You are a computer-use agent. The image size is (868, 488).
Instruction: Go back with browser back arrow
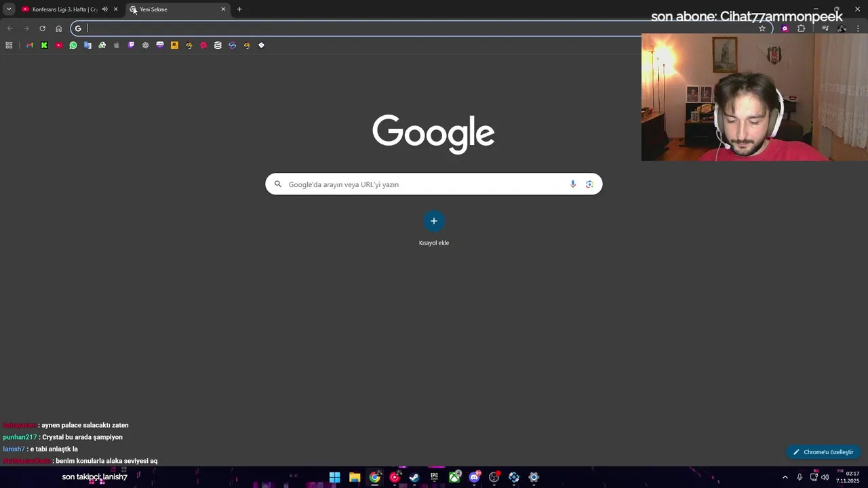pyautogui.click(x=9, y=28)
